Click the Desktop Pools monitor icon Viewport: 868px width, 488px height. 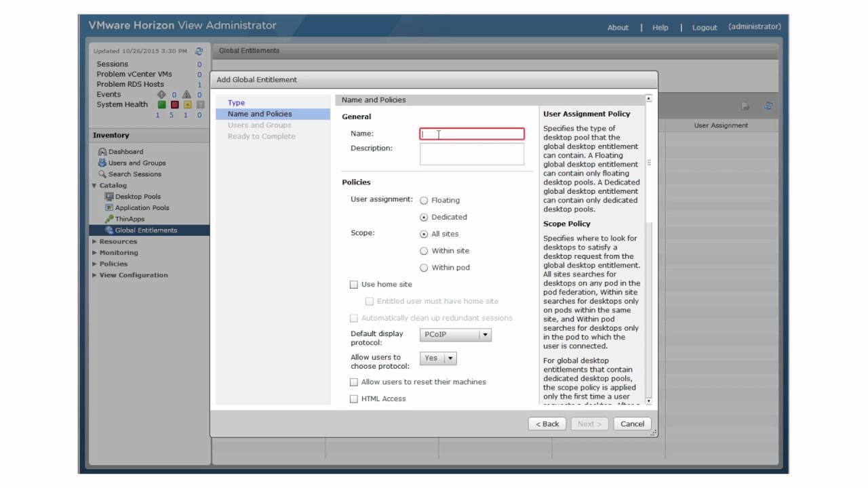pos(109,197)
